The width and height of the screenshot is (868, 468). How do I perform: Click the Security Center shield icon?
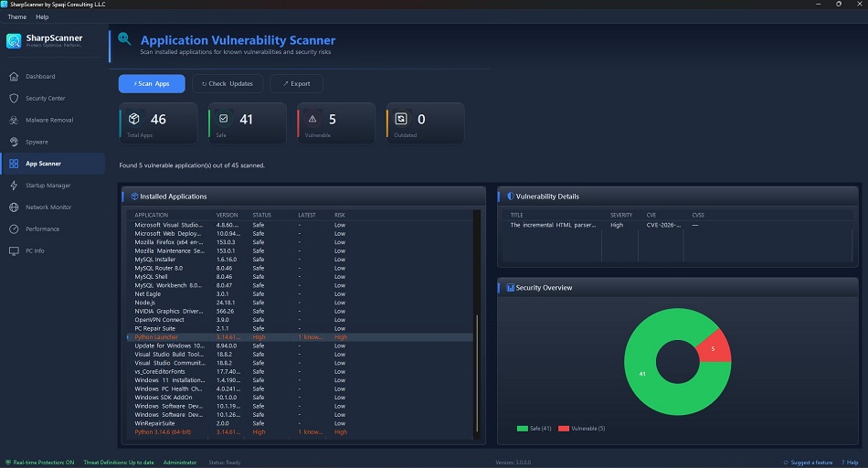coord(14,98)
